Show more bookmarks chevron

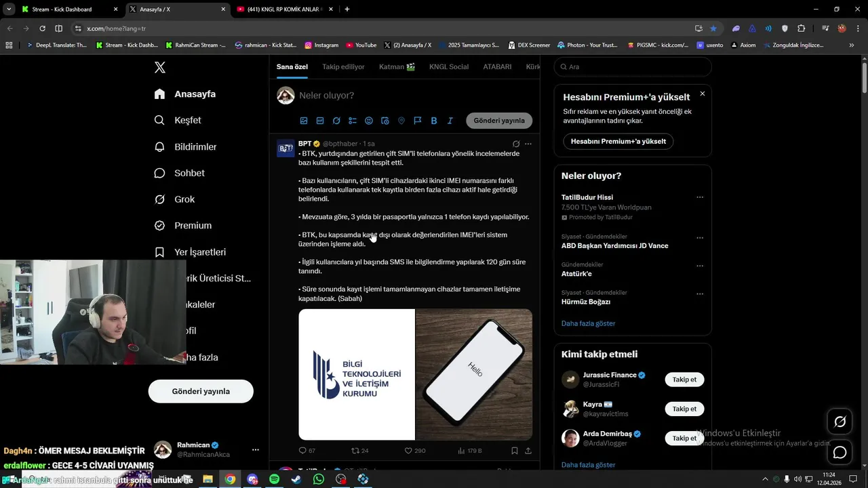[852, 45]
